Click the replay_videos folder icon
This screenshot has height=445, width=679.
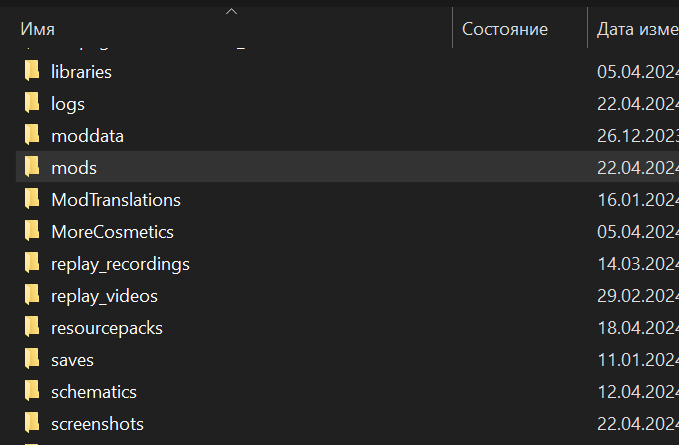(x=32, y=296)
